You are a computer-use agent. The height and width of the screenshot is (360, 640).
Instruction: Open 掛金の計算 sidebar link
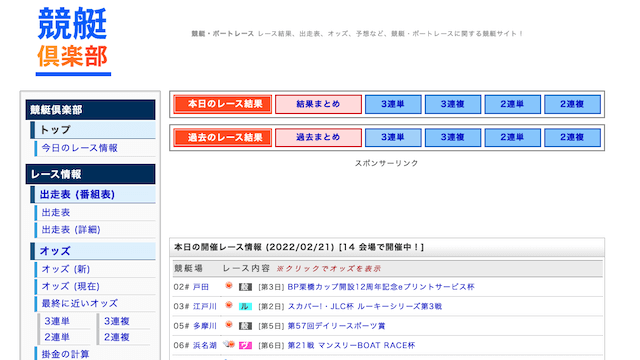click(x=65, y=354)
